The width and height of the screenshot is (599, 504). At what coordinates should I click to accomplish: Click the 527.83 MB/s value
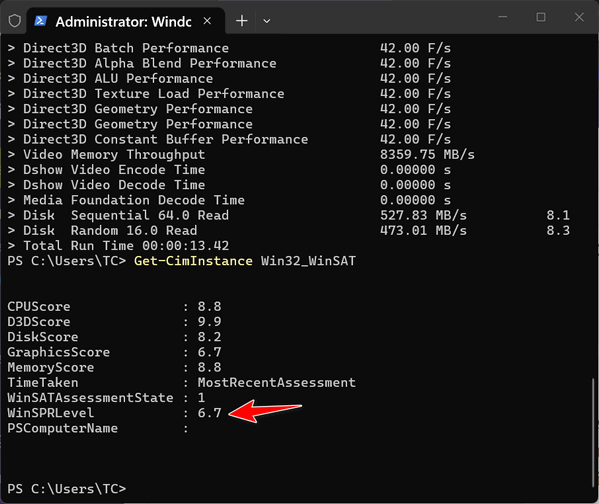[x=423, y=216]
